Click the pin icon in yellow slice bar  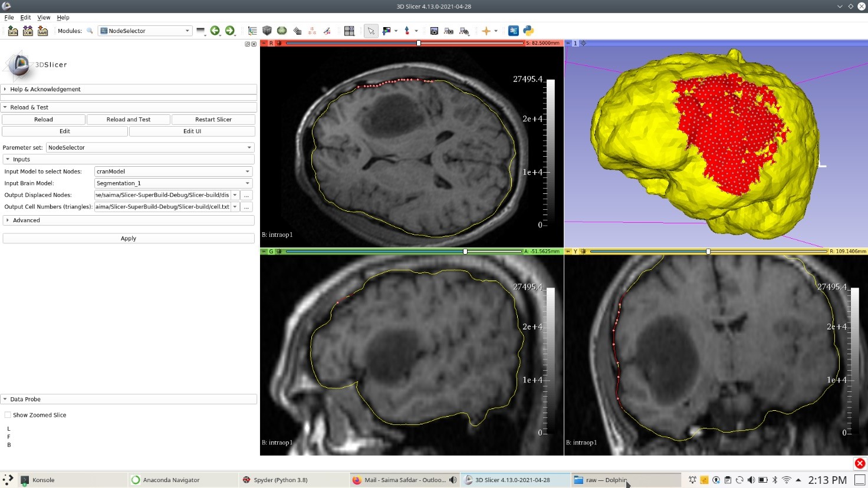(568, 251)
